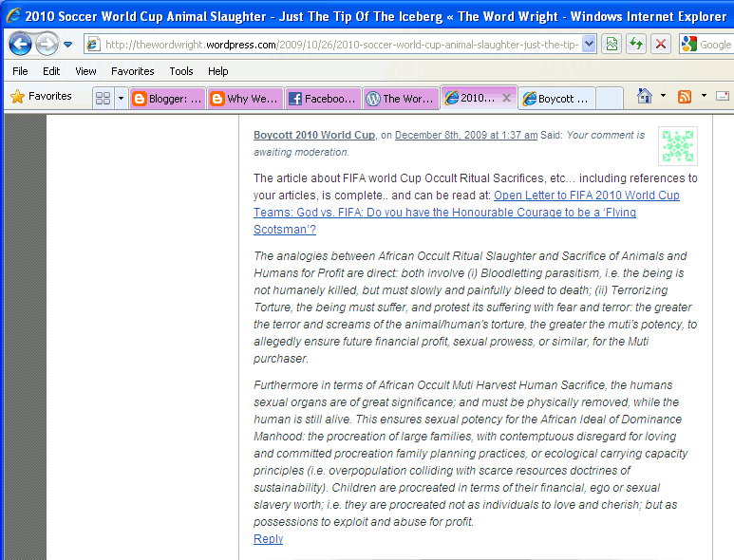Image resolution: width=734 pixels, height=560 pixels.
Task: Expand the RSS feeds dropdown arrow
Action: tap(704, 96)
